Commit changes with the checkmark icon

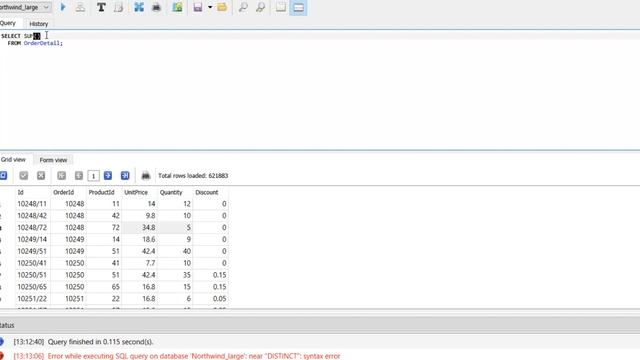(x=24, y=176)
